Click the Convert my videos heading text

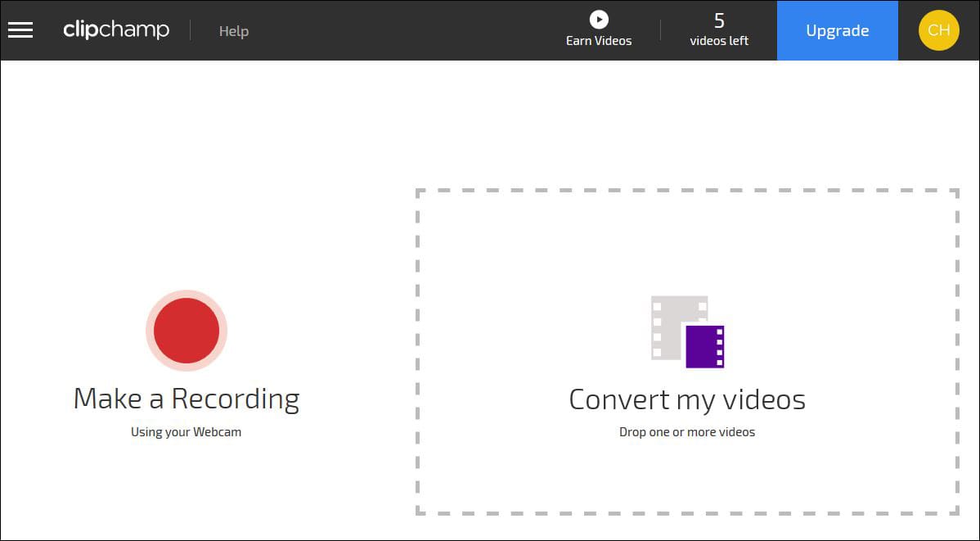(x=687, y=399)
